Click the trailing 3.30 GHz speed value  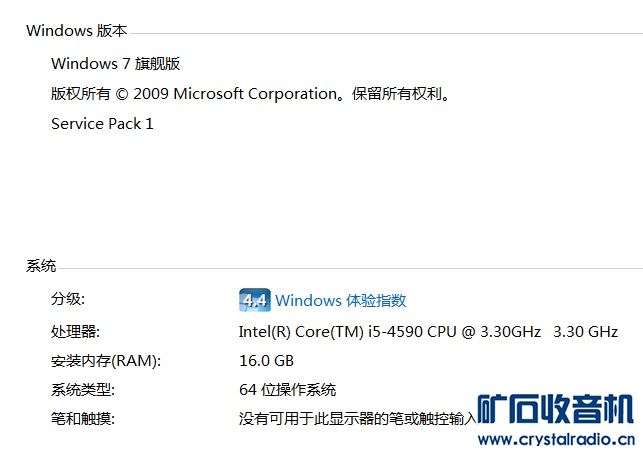585,331
